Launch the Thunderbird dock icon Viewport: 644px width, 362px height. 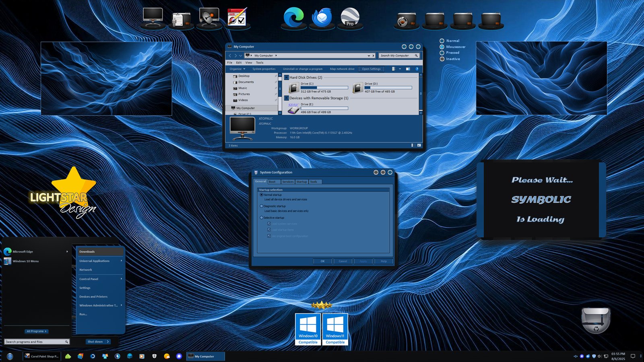[322, 17]
